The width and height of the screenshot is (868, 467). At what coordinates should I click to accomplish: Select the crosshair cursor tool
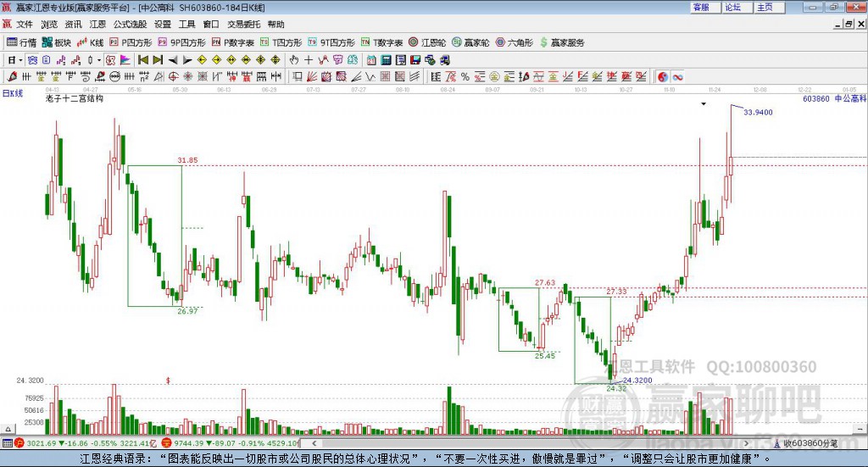click(x=309, y=60)
